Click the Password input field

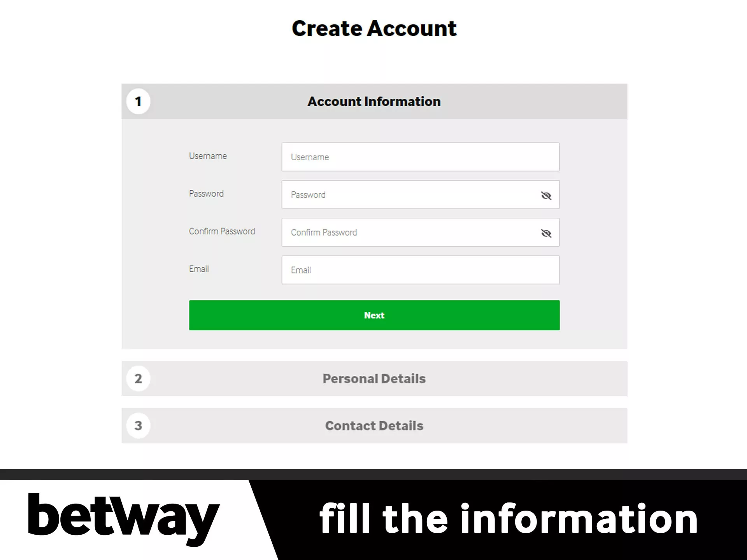coord(421,195)
